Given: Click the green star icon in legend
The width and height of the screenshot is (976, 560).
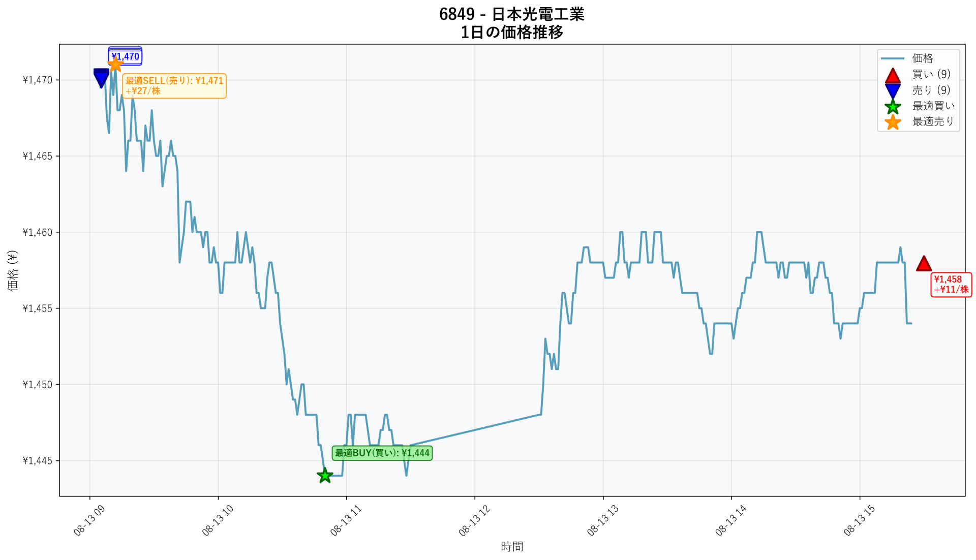Looking at the screenshot, I should point(893,107).
